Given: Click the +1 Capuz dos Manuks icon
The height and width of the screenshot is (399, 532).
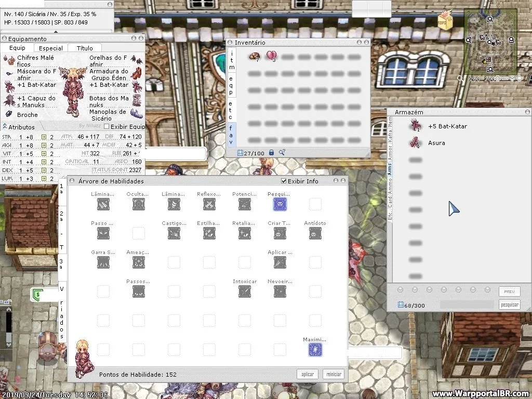Looking at the screenshot, I should (9, 100).
